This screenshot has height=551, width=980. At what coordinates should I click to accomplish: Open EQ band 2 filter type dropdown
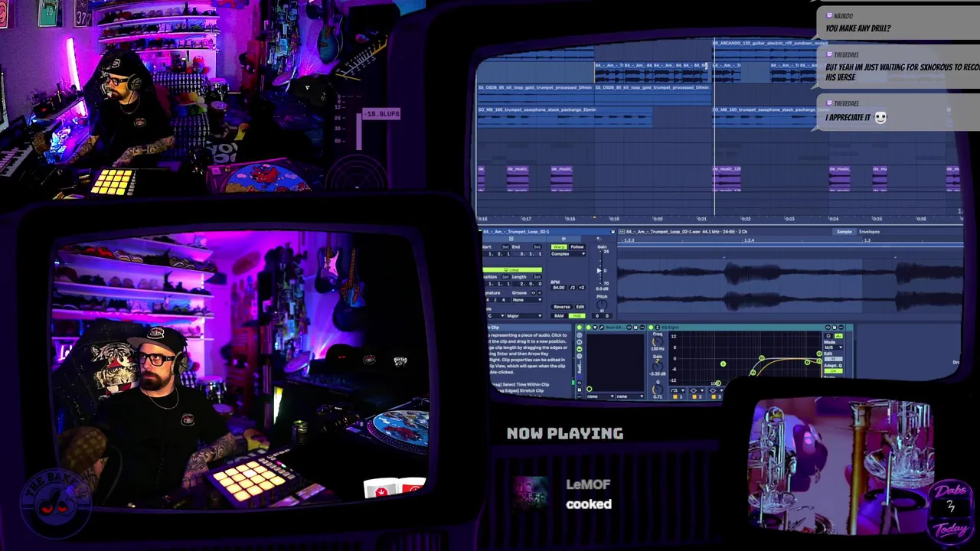tap(697, 390)
